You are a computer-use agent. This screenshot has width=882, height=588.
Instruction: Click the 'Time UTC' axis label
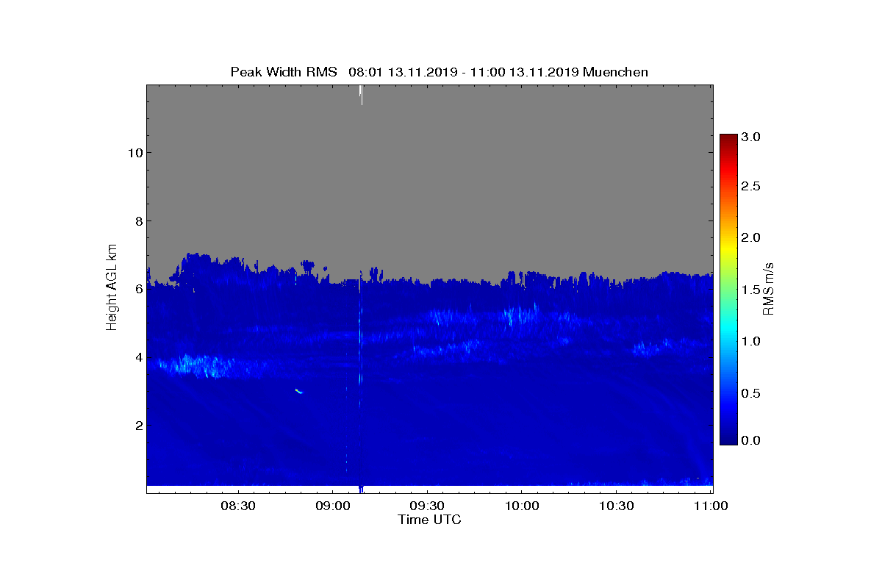430,520
